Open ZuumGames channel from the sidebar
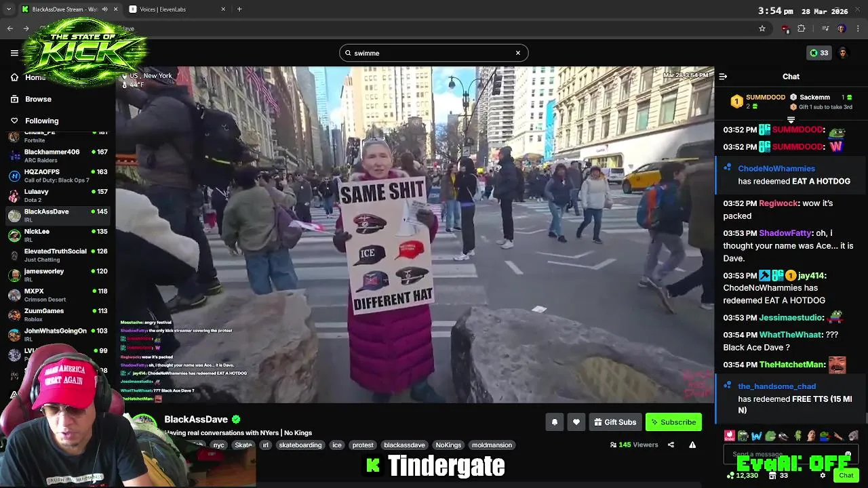868x488 pixels. (58, 314)
